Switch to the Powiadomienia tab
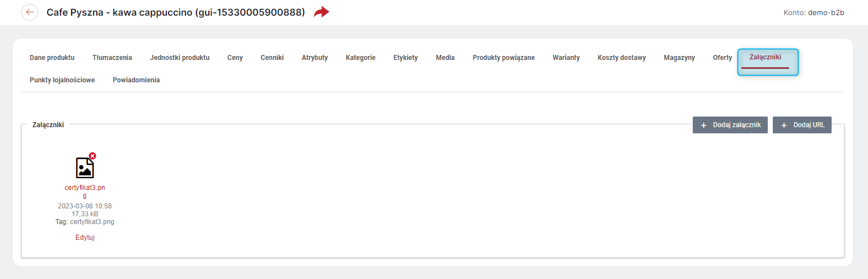868x279 pixels. 136,80
